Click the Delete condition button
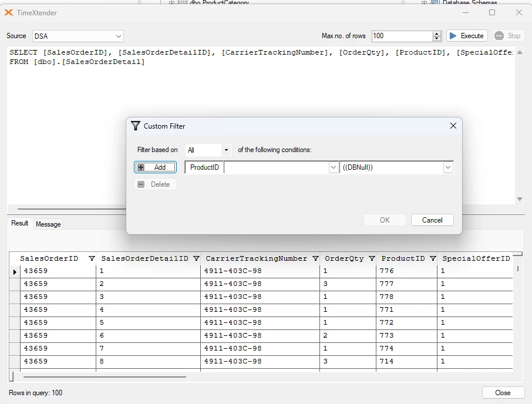 pos(155,184)
